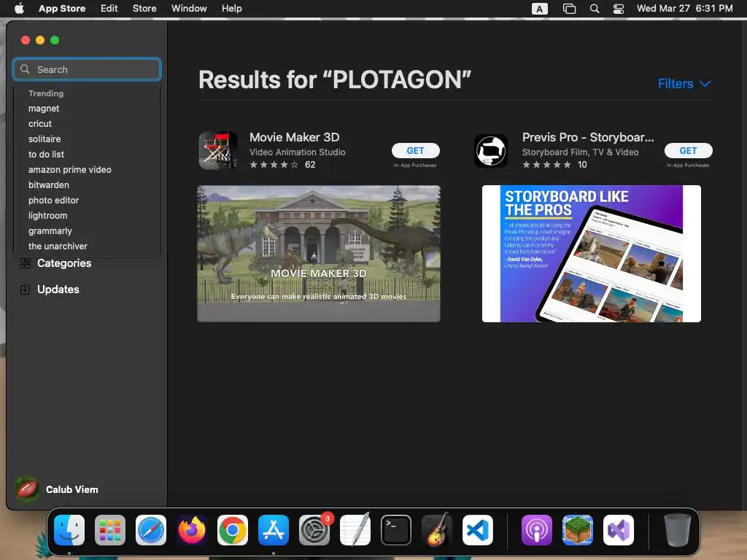Image resolution: width=747 pixels, height=560 pixels.
Task: Select trending search 'photo editor'
Action: point(53,201)
